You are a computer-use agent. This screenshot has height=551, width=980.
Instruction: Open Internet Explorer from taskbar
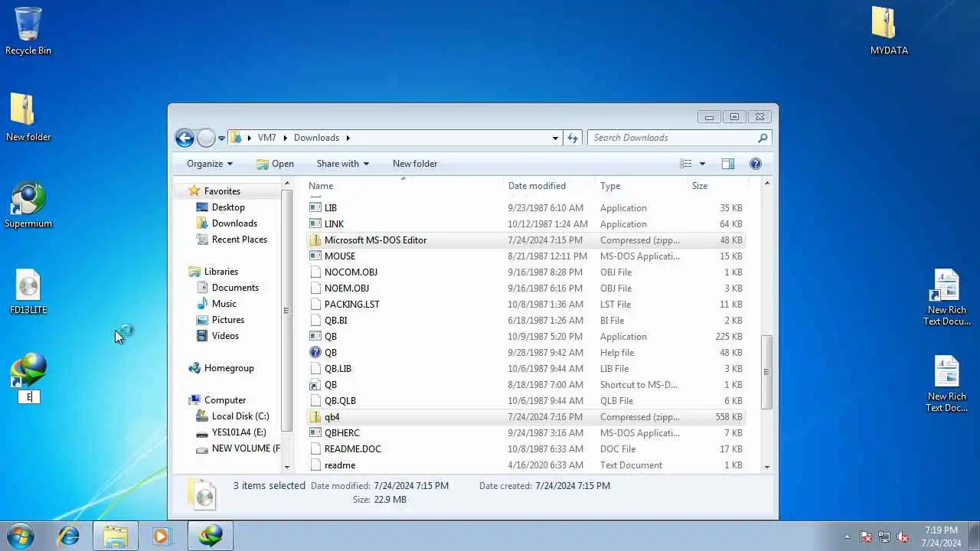pyautogui.click(x=69, y=536)
